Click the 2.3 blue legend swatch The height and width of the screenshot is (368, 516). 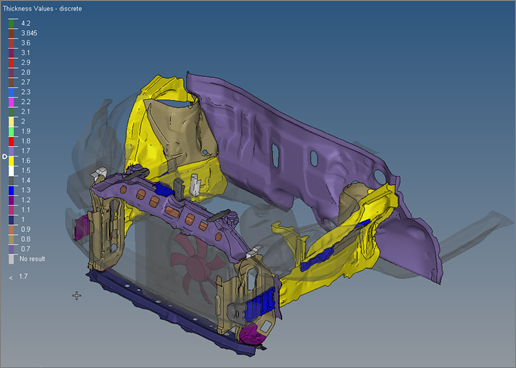click(11, 92)
